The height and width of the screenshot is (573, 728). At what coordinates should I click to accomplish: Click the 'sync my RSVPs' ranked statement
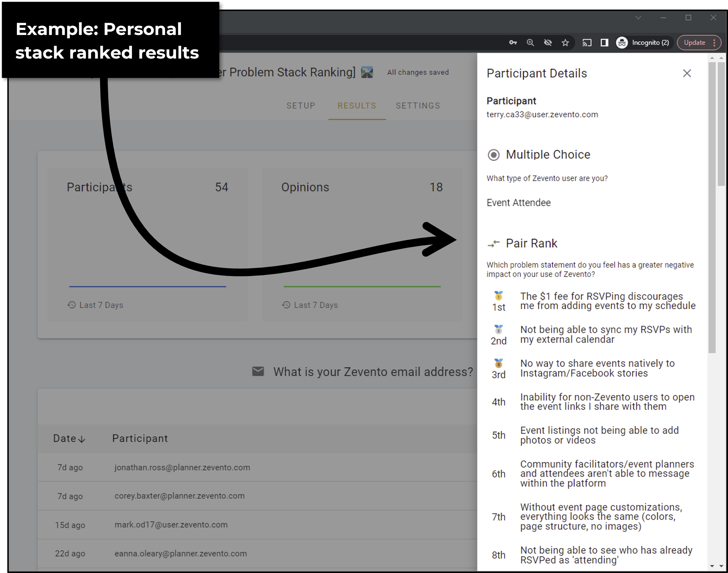coord(606,334)
